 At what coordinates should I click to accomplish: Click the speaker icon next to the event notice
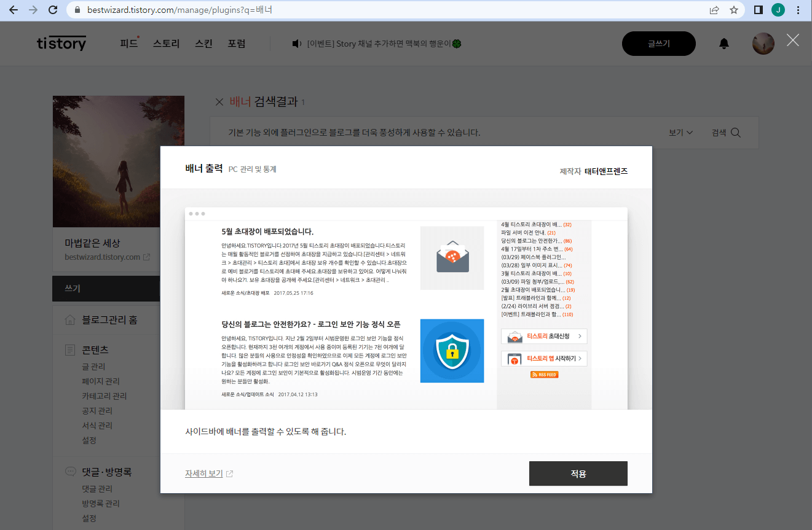pos(296,44)
